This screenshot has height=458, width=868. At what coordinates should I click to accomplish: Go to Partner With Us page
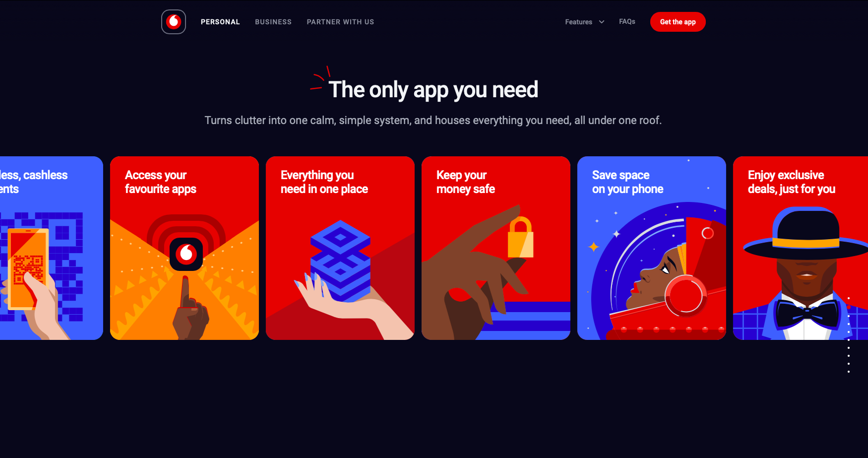coord(340,22)
